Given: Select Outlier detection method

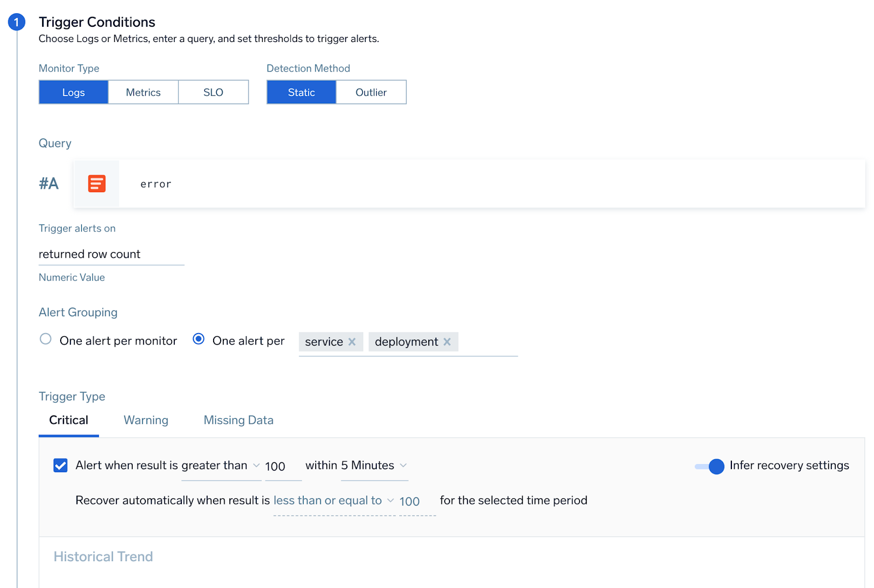Looking at the screenshot, I should pyautogui.click(x=371, y=92).
